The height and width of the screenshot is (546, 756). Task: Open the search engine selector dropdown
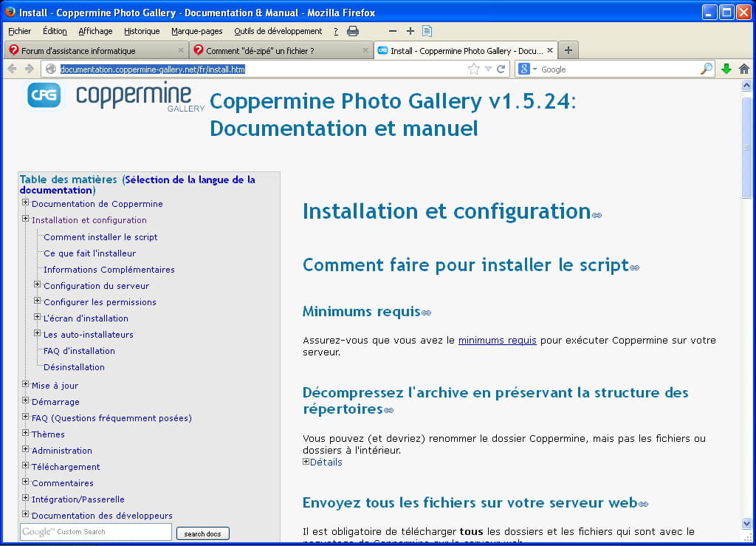tap(535, 69)
